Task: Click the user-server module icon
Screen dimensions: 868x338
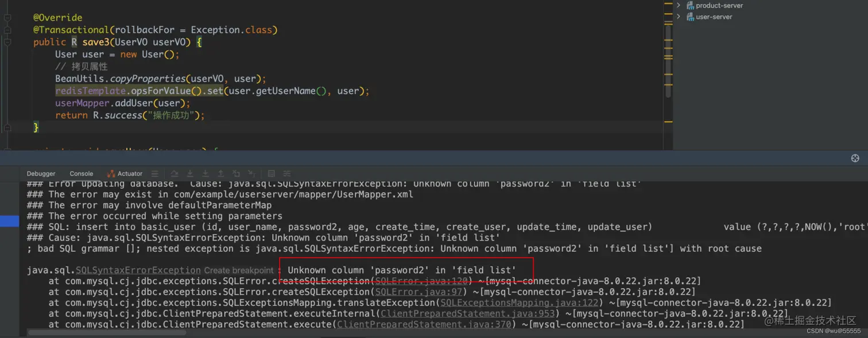Action: pyautogui.click(x=690, y=17)
